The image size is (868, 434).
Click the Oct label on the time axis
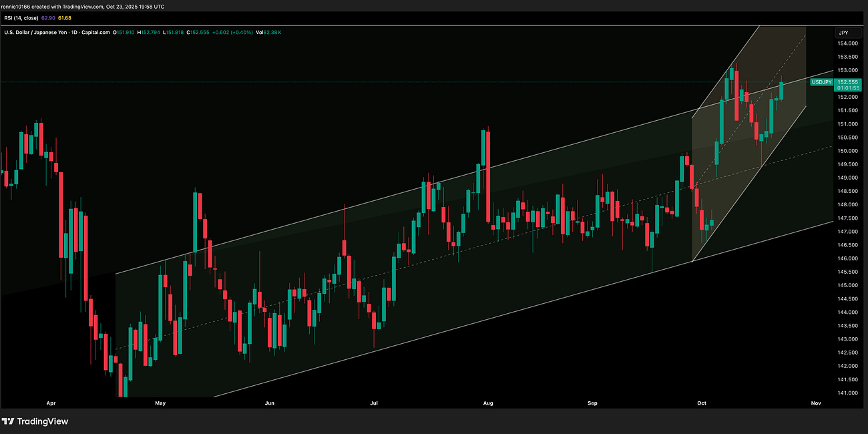701,403
